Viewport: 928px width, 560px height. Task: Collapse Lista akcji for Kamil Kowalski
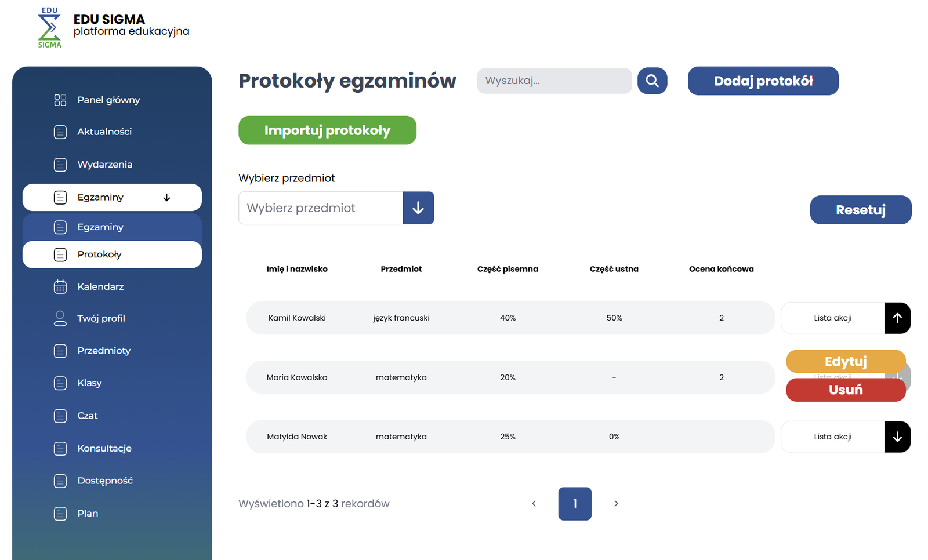pyautogui.click(x=897, y=318)
